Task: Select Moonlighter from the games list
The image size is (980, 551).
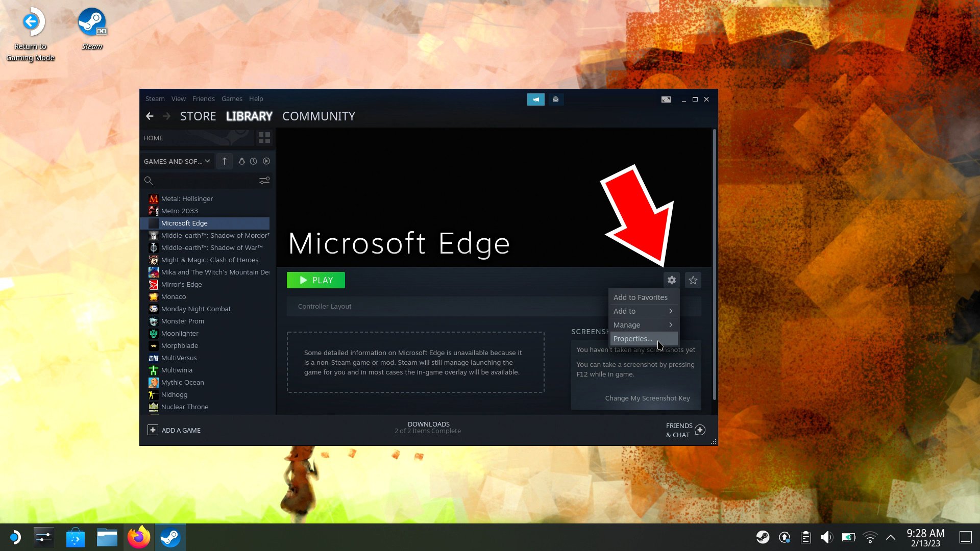Action: click(x=179, y=333)
